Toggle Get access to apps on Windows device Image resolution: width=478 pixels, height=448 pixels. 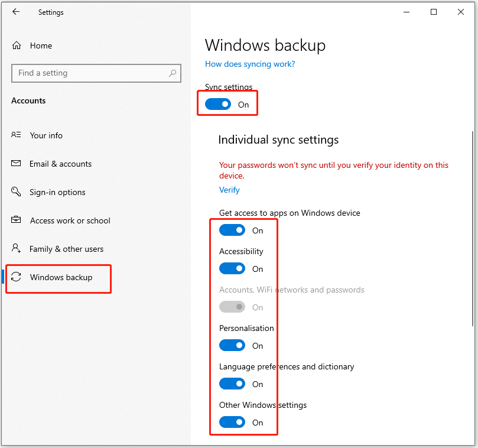232,231
